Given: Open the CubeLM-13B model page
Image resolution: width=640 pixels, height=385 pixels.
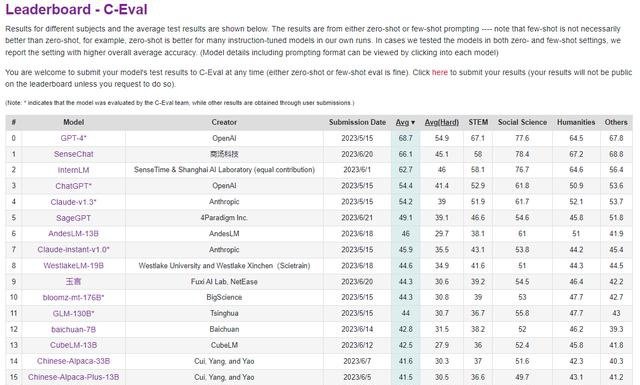Looking at the screenshot, I should click(x=73, y=345).
